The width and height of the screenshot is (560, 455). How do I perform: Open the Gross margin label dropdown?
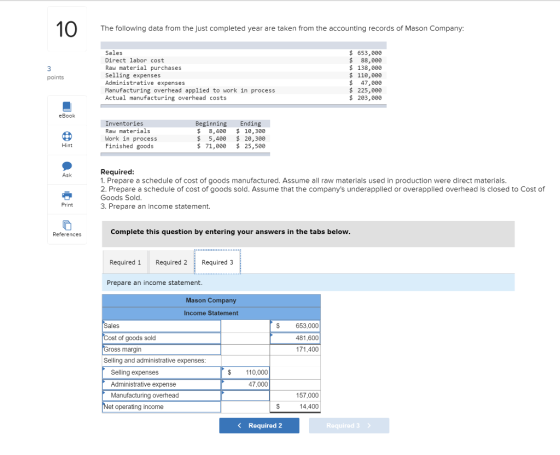tap(161, 349)
